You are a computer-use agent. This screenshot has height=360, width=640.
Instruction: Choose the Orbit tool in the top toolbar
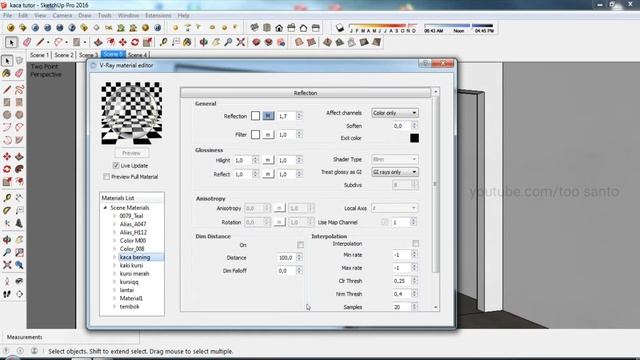click(203, 42)
